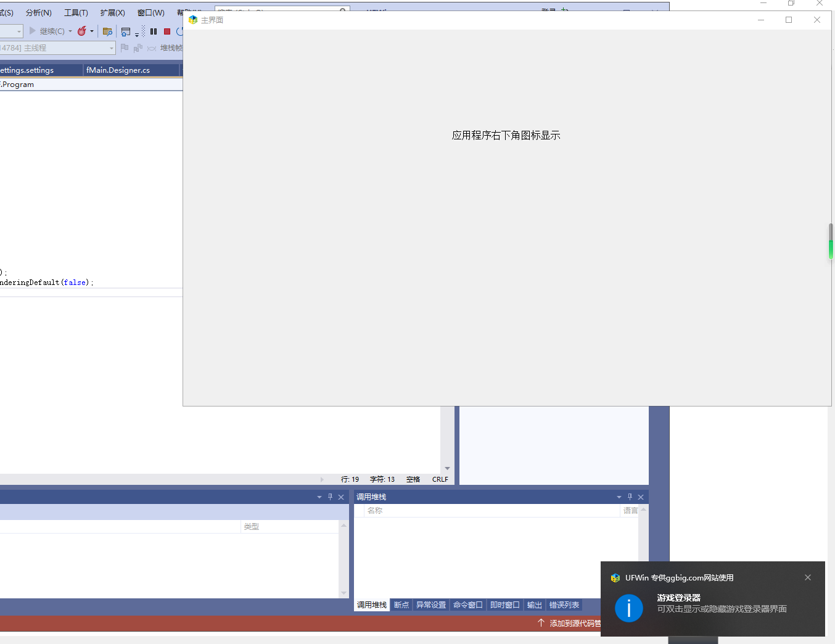
Task: Click 行: 19 status indicator
Action: (x=350, y=479)
